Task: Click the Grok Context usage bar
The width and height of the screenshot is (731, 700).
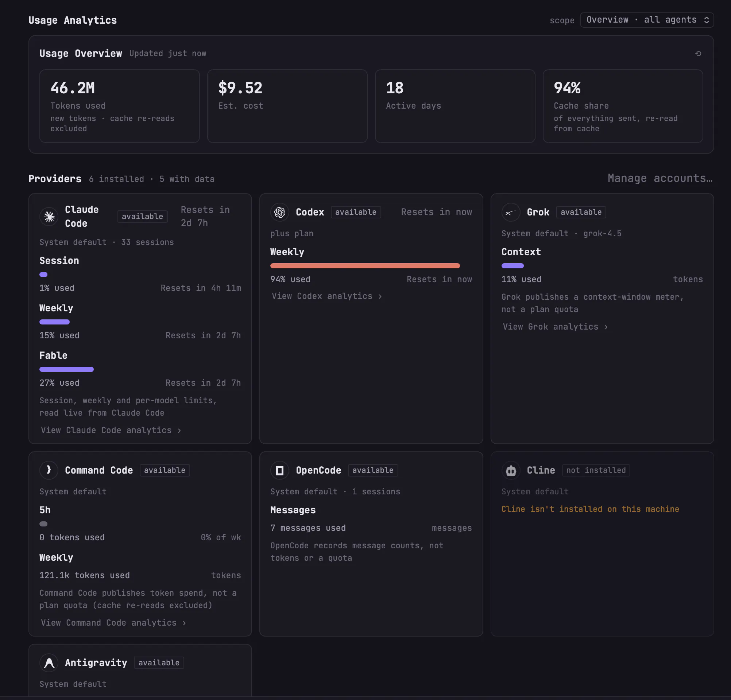Action: click(x=513, y=266)
